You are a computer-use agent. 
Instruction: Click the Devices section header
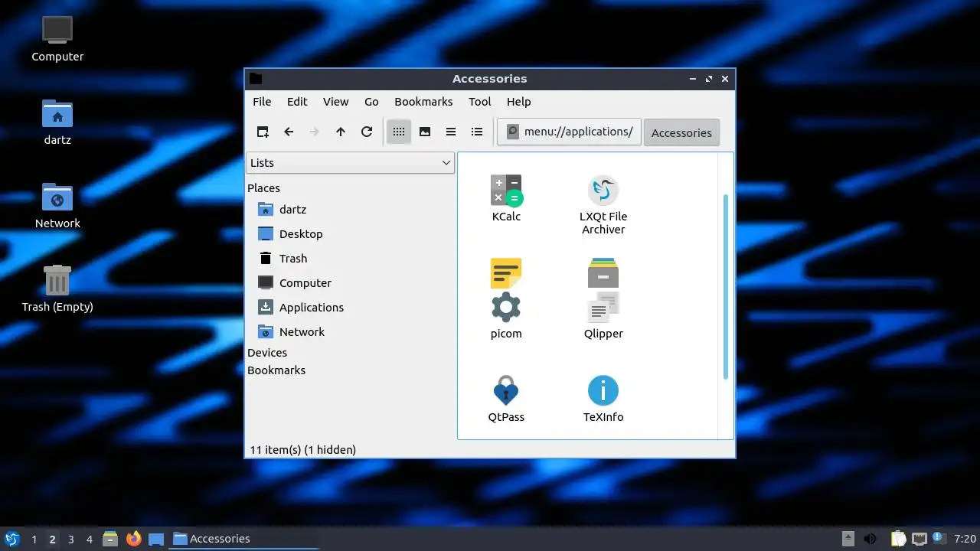click(267, 352)
